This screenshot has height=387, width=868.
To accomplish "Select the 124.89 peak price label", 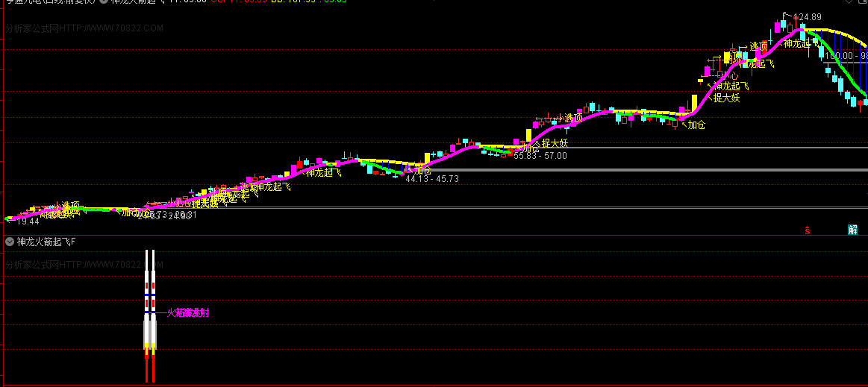I will pos(807,17).
